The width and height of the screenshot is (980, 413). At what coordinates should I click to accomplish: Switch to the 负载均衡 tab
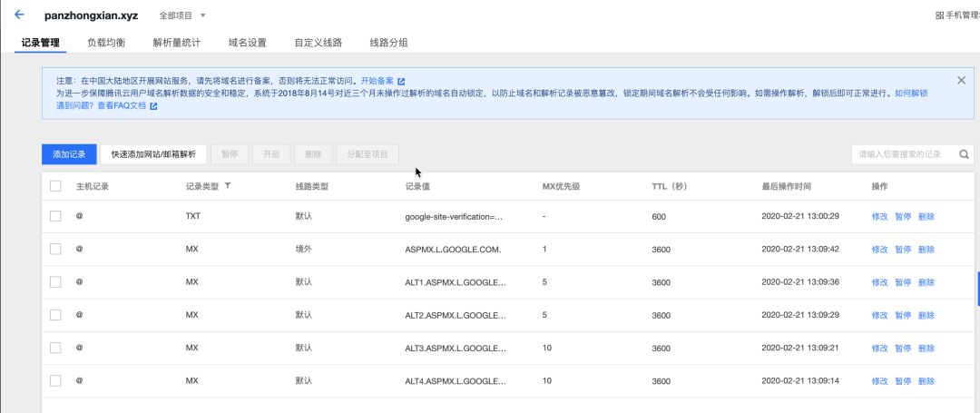tap(106, 43)
